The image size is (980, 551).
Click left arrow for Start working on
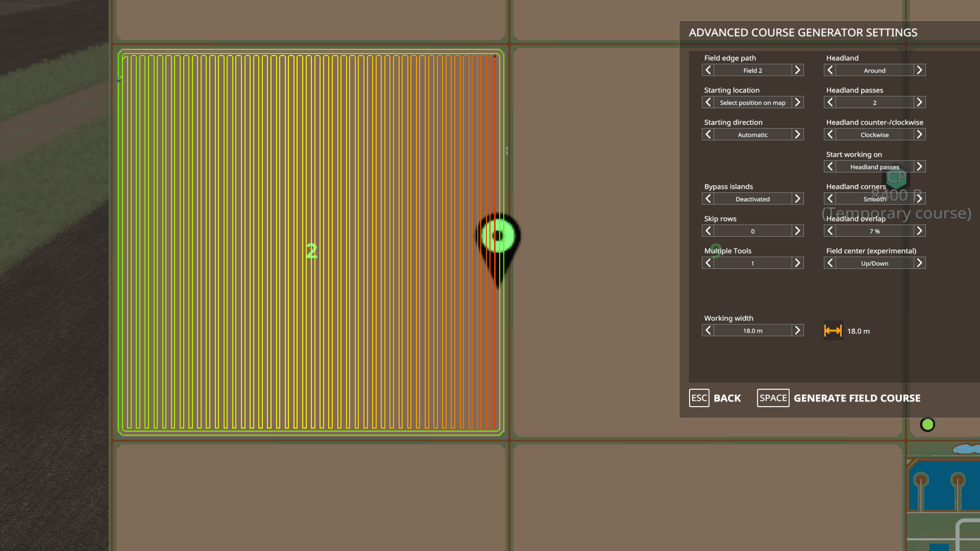click(830, 167)
